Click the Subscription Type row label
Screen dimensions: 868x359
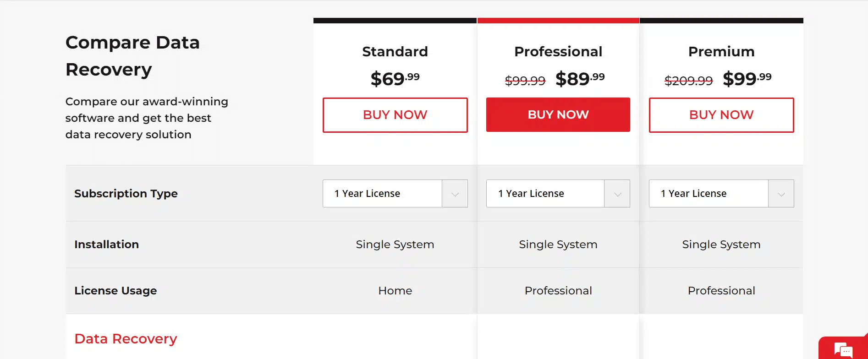click(x=126, y=194)
